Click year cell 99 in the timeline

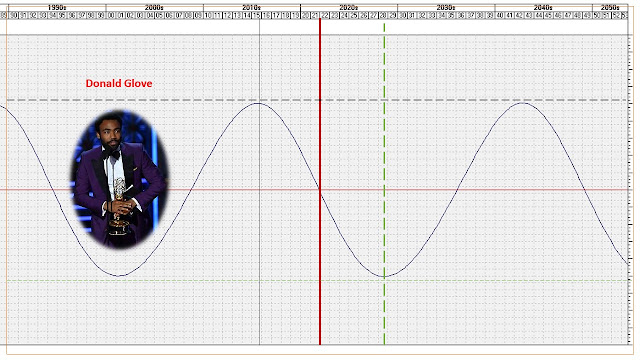(x=101, y=16)
